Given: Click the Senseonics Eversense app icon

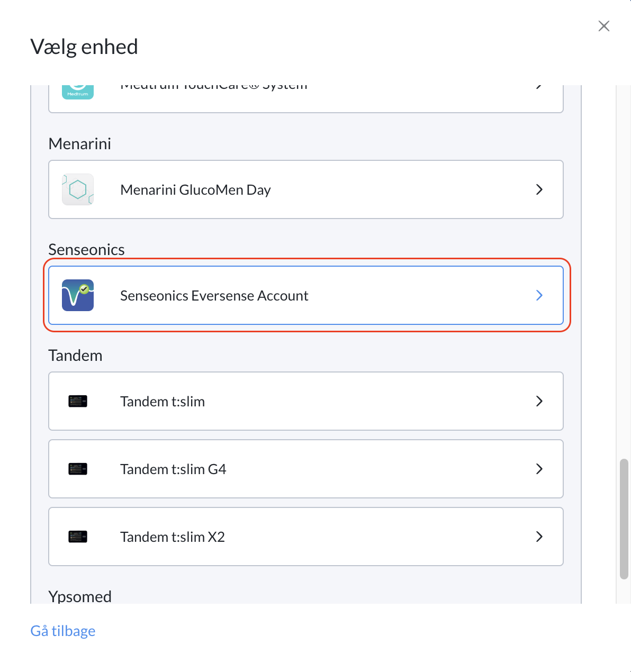Looking at the screenshot, I should pos(78,295).
